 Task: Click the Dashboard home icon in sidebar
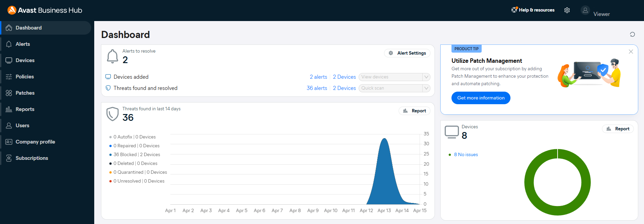click(9, 28)
